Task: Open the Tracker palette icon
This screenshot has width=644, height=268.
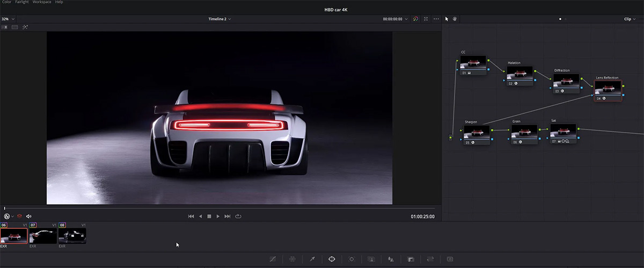Action: tap(352, 259)
